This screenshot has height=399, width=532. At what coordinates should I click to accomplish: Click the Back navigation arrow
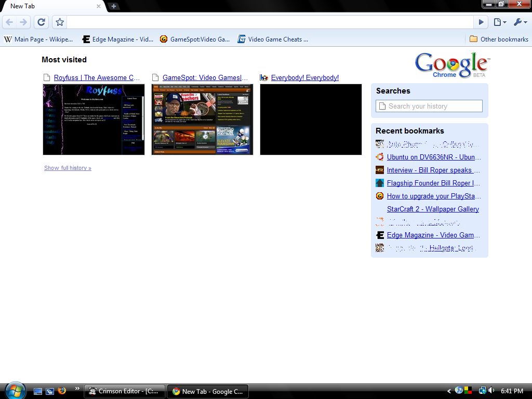pyautogui.click(x=10, y=22)
